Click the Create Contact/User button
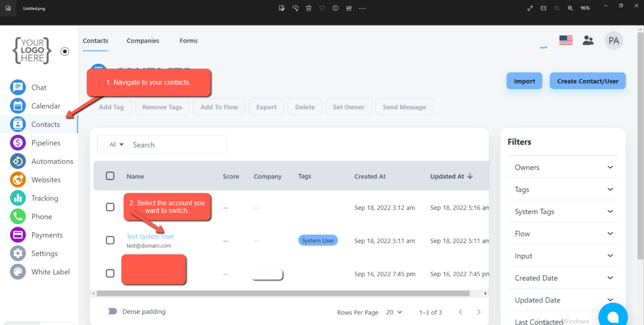The image size is (644, 325). pos(587,81)
